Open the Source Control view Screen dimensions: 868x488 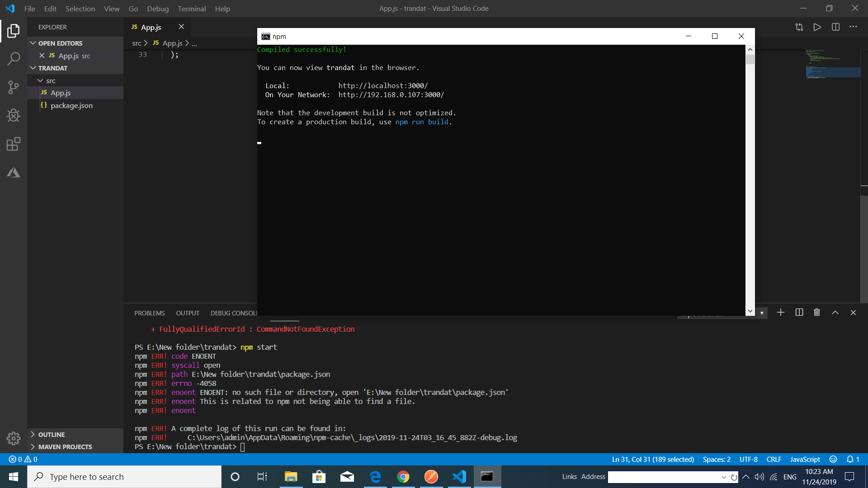pyautogui.click(x=14, y=87)
